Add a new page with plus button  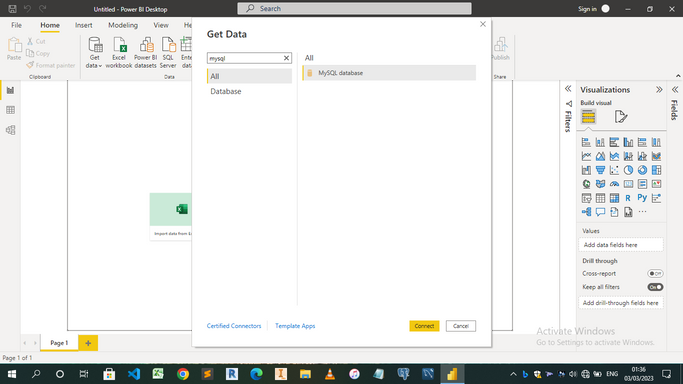point(88,343)
